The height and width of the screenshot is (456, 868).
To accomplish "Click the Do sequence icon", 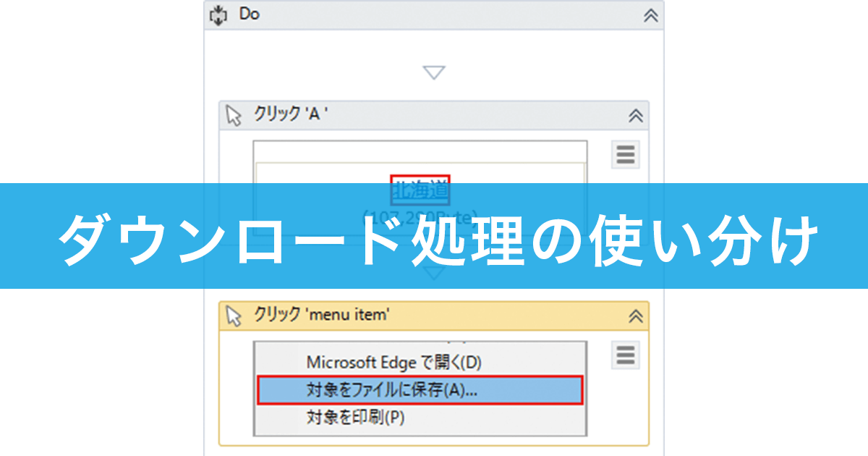I will coord(218,15).
